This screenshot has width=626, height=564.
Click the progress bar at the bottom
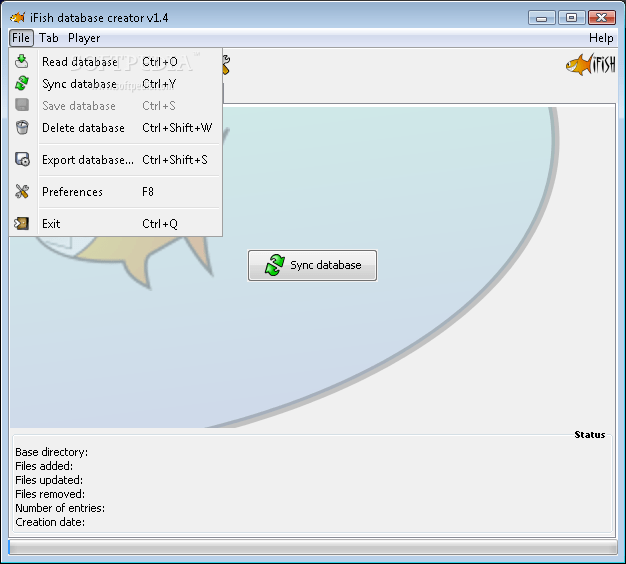click(x=313, y=547)
